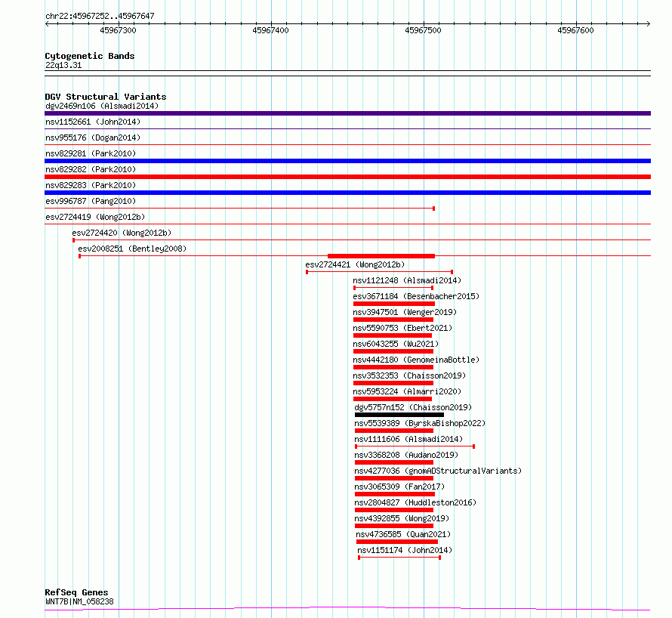The height and width of the screenshot is (618, 672).
Task: Open nsv3947501 (Wenger2019) variant
Action: 405,312
